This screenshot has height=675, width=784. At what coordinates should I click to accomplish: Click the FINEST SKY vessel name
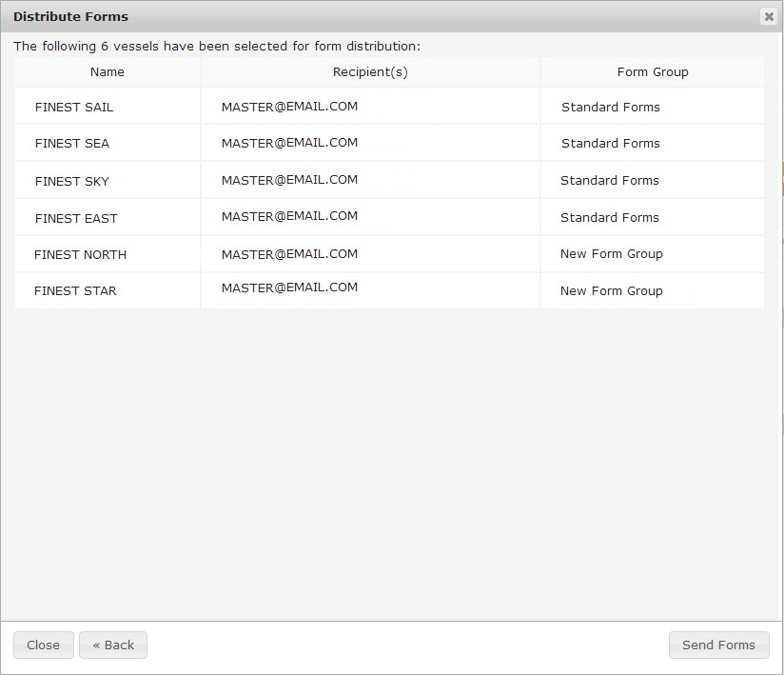[74, 181]
